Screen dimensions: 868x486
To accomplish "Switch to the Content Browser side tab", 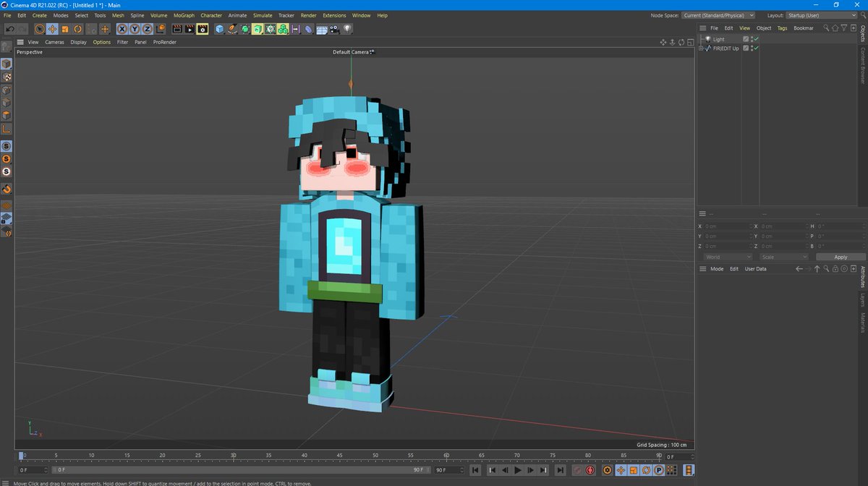I will coord(863,65).
